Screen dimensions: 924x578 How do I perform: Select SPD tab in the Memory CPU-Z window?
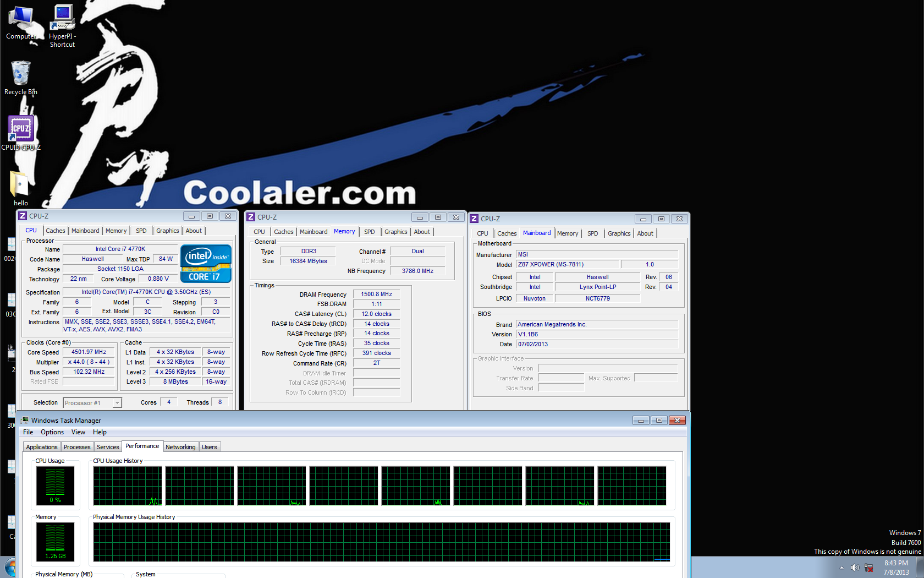tap(370, 232)
